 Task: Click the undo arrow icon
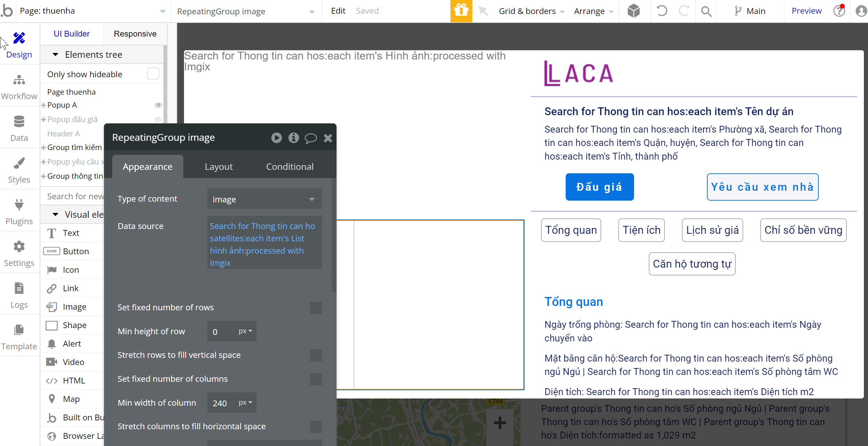[662, 11]
